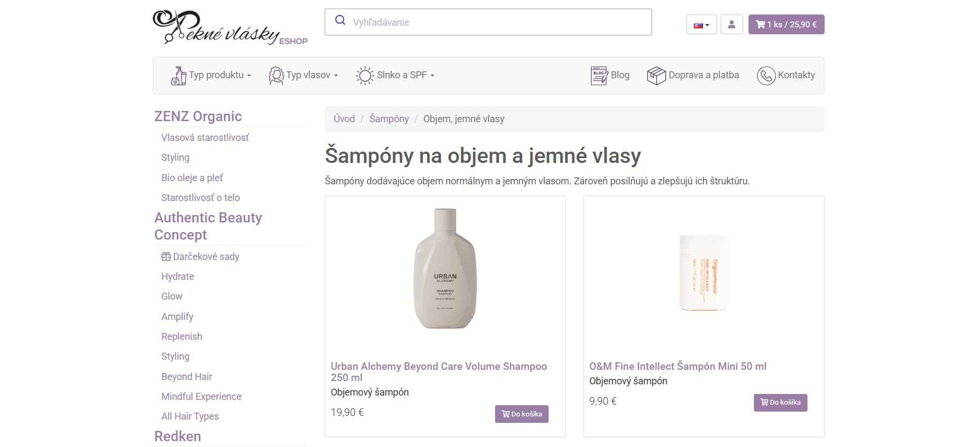Select Hydrate in the sidebar menu
This screenshot has width=980, height=447.
pyautogui.click(x=177, y=276)
